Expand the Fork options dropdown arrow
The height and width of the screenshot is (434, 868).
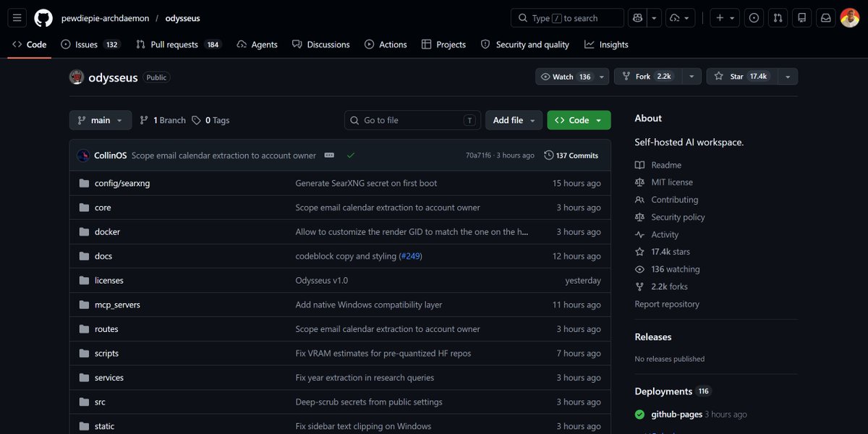pyautogui.click(x=692, y=77)
